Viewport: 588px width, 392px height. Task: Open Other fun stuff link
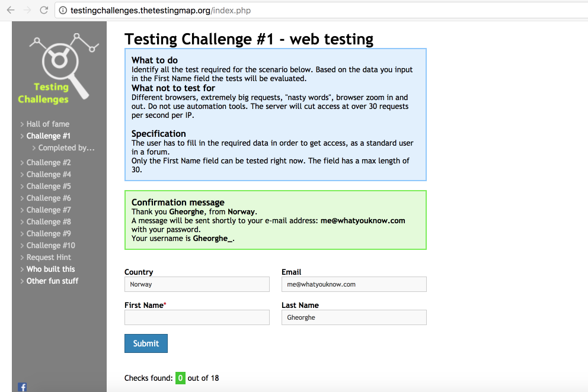[52, 281]
